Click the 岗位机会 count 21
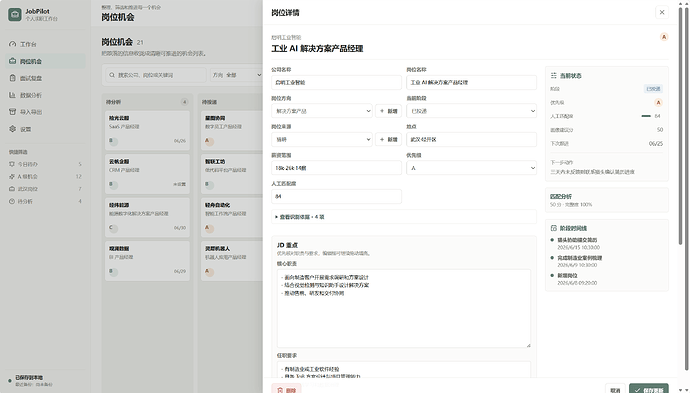This screenshot has width=690, height=393. pos(140,42)
